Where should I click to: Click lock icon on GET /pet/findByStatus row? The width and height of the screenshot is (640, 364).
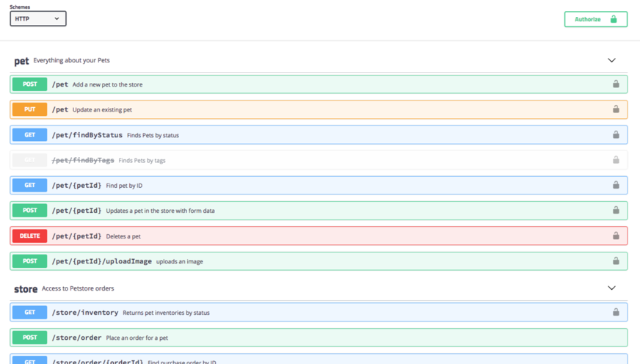pyautogui.click(x=616, y=135)
